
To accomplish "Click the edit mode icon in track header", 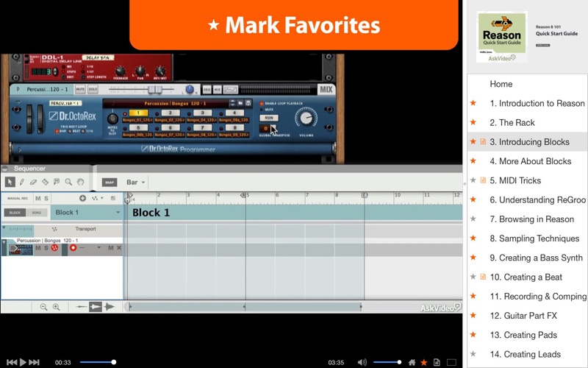I will pos(113,198).
